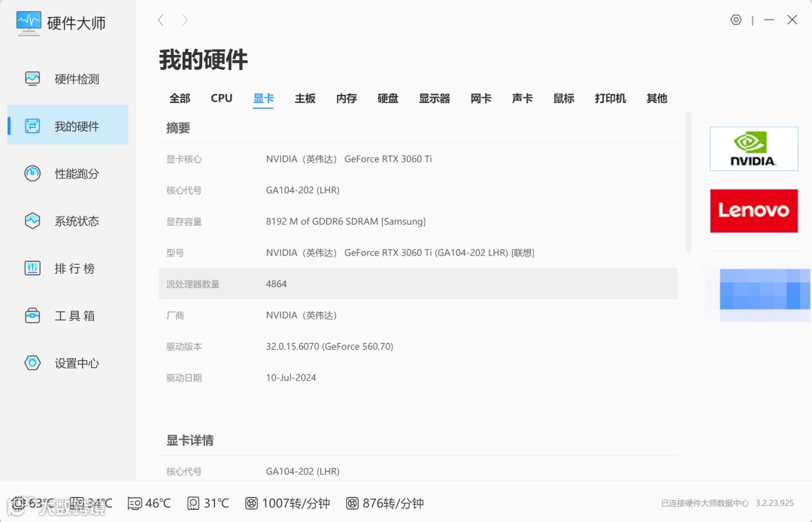Image resolution: width=812 pixels, height=522 pixels.
Task: Open 工具箱 toolbox icon
Action: [32, 315]
